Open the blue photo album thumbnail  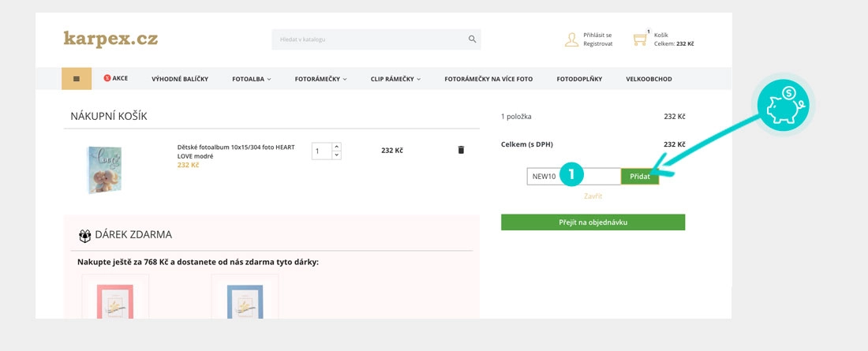pos(104,170)
